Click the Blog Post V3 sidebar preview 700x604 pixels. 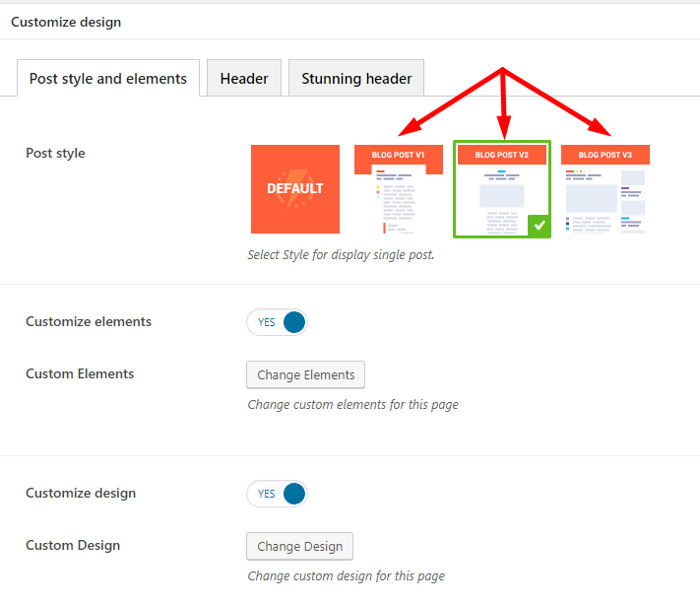[633, 201]
